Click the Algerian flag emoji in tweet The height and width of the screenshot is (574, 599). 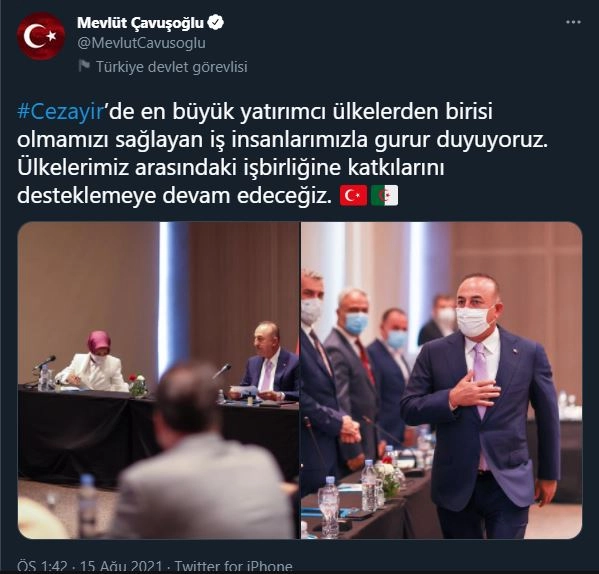(x=384, y=196)
